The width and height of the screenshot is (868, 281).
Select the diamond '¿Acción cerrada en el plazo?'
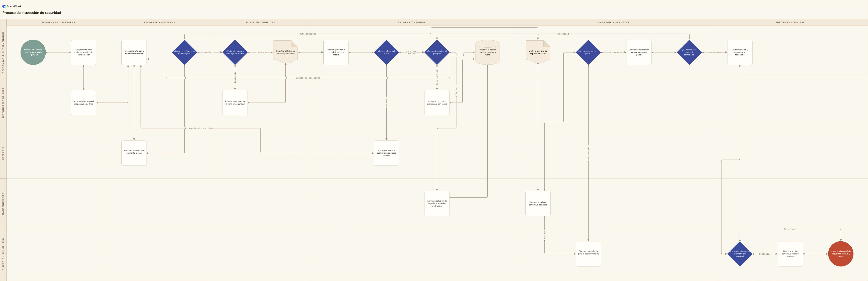click(x=588, y=52)
